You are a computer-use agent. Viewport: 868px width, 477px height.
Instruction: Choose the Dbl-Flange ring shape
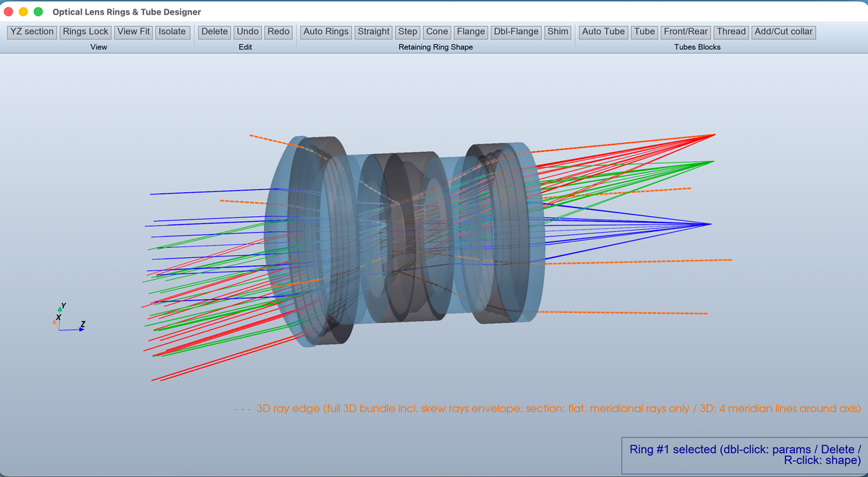coord(516,32)
